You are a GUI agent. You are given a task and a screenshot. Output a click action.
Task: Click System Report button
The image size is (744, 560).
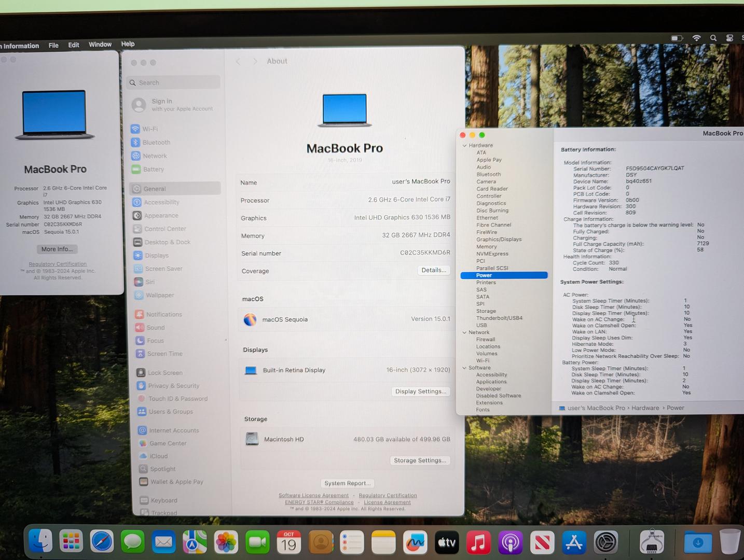(348, 483)
